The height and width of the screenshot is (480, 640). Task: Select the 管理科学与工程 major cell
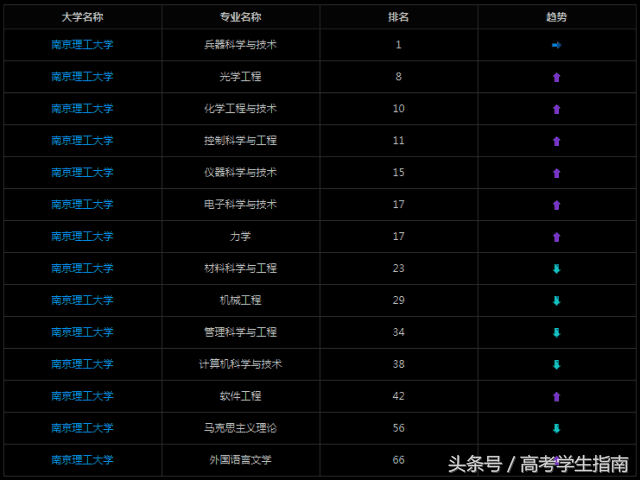pyautogui.click(x=240, y=332)
